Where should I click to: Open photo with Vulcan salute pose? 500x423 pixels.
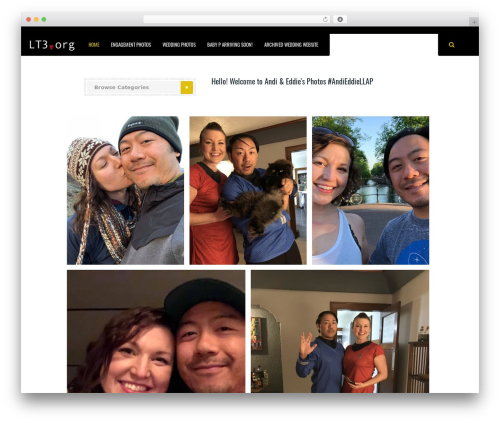coord(340,332)
